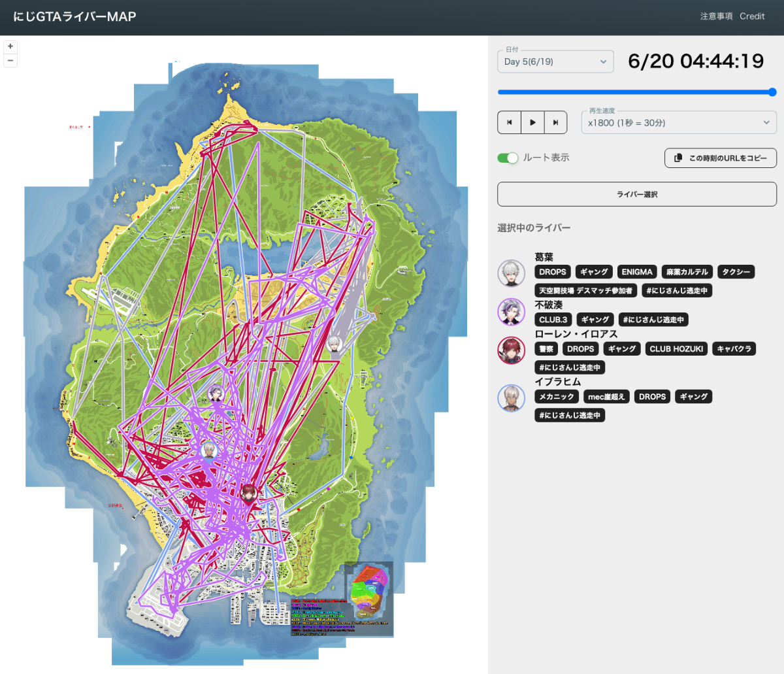Image resolution: width=784 pixels, height=674 pixels.
Task: Click the ENIGMA tag under 葛葉
Action: (637, 272)
